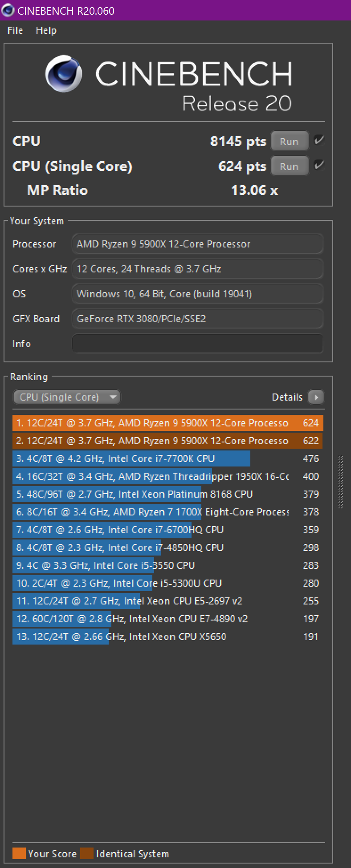Click the Cores x GHz field
Viewport: 351px width, 868px height.
pyautogui.click(x=197, y=269)
